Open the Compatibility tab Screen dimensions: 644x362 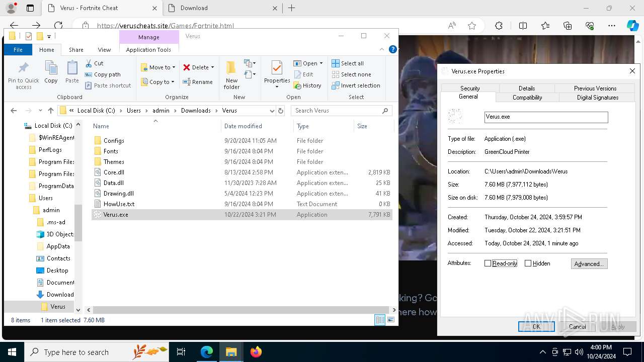[x=527, y=98]
